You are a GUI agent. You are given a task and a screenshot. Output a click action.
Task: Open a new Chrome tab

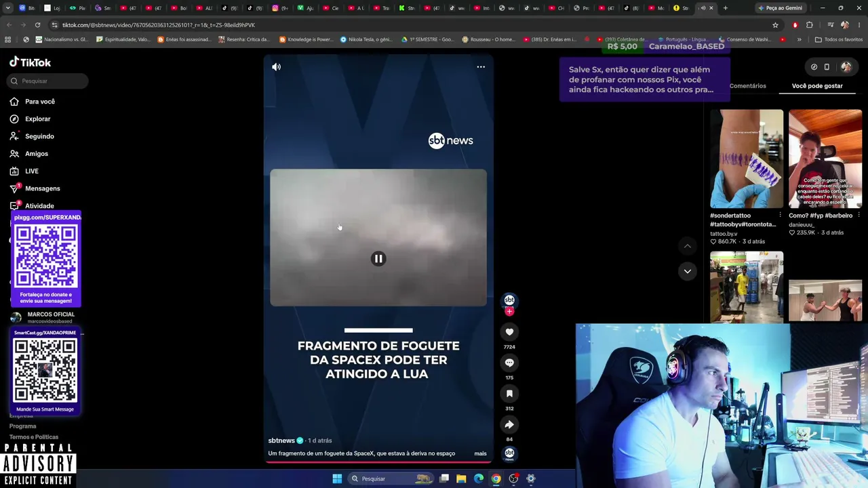[725, 8]
